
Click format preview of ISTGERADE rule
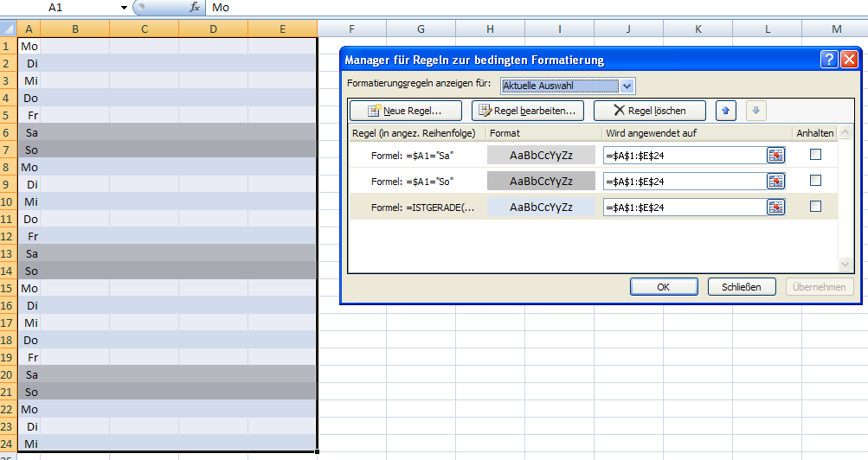click(541, 207)
